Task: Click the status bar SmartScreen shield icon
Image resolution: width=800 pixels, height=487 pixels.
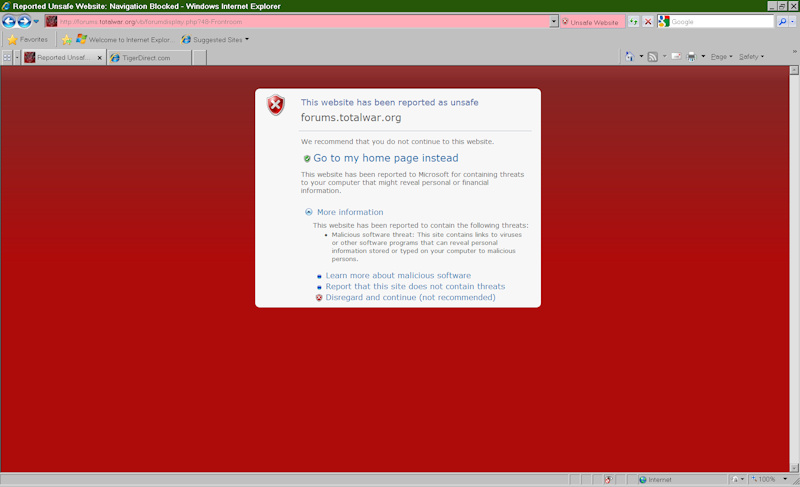Action: tap(608, 479)
